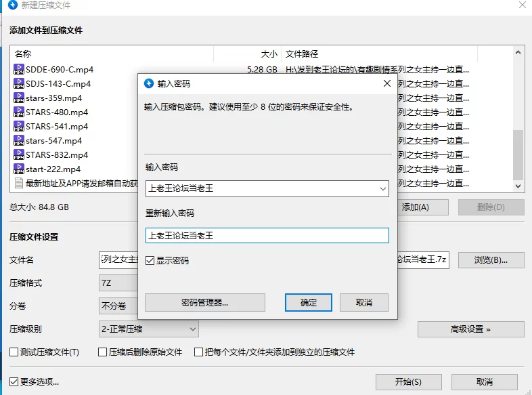Close the 输入密码 dialog with X
The image size is (532, 395).
click(x=386, y=83)
